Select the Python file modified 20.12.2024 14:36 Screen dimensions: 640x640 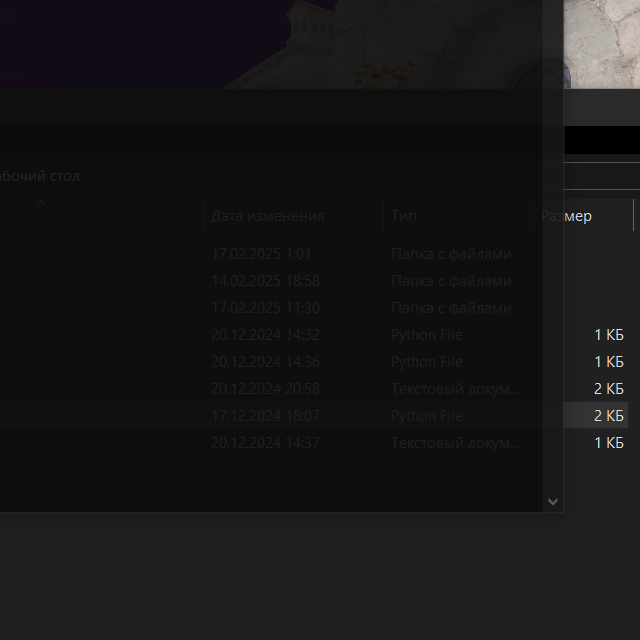[265, 362]
